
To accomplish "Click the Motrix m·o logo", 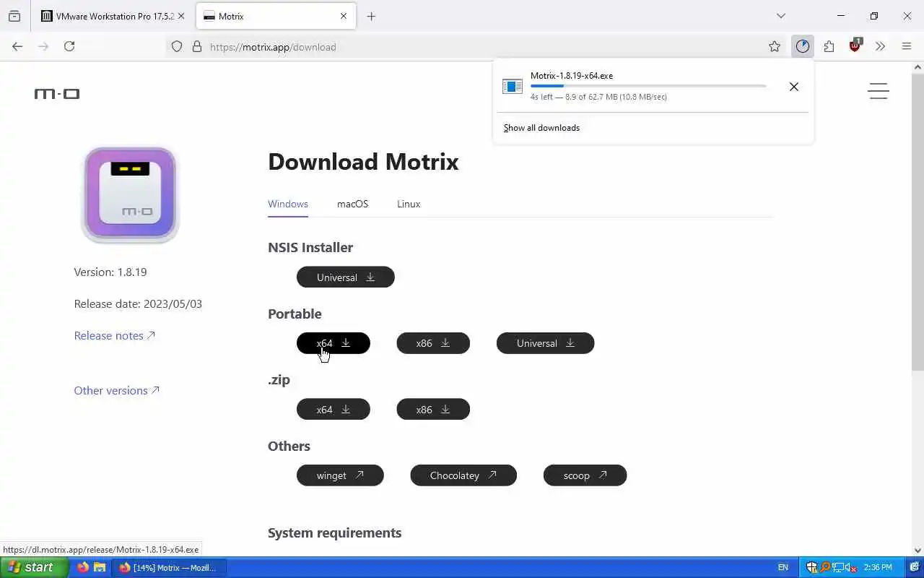I will (57, 94).
